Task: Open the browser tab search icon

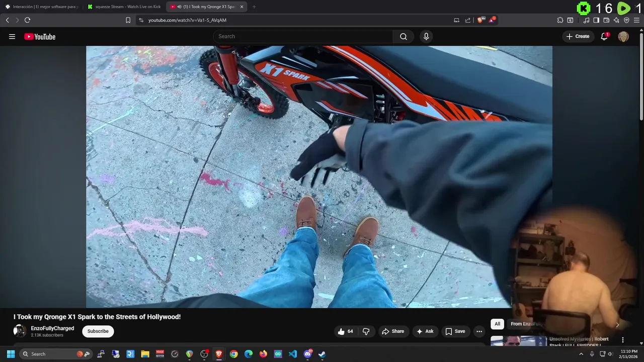Action: pos(570,20)
